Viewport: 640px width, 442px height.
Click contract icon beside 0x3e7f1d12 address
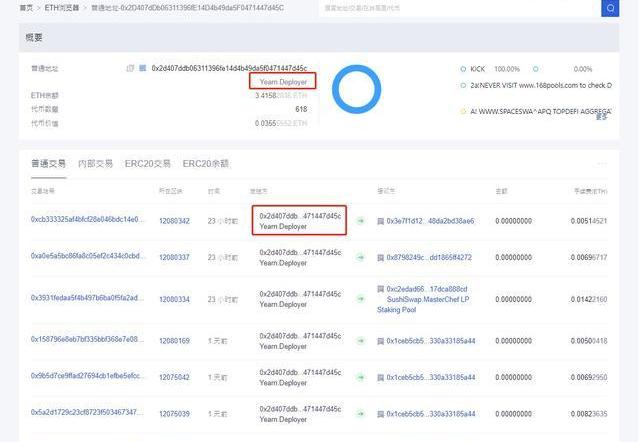[380, 220]
